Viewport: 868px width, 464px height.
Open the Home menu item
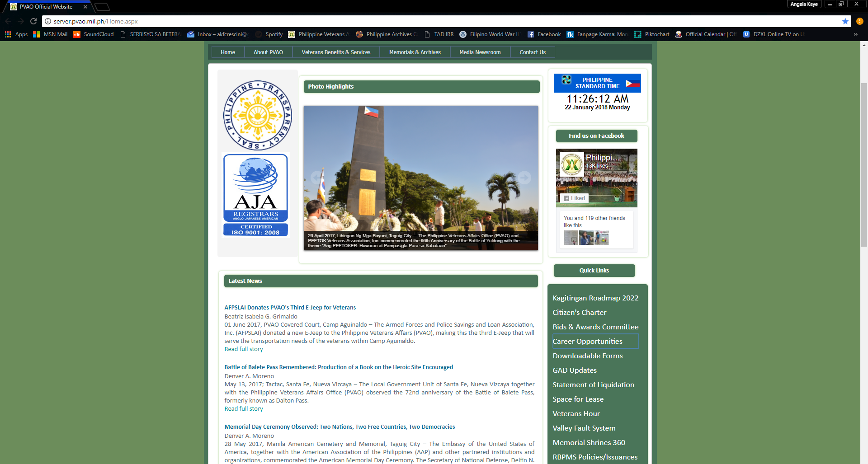pyautogui.click(x=228, y=52)
